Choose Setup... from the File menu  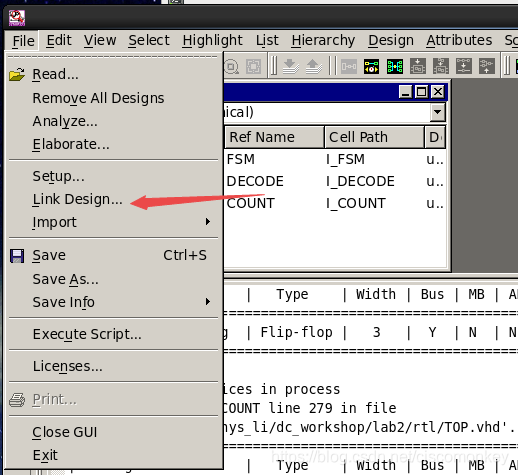pyautogui.click(x=113, y=176)
